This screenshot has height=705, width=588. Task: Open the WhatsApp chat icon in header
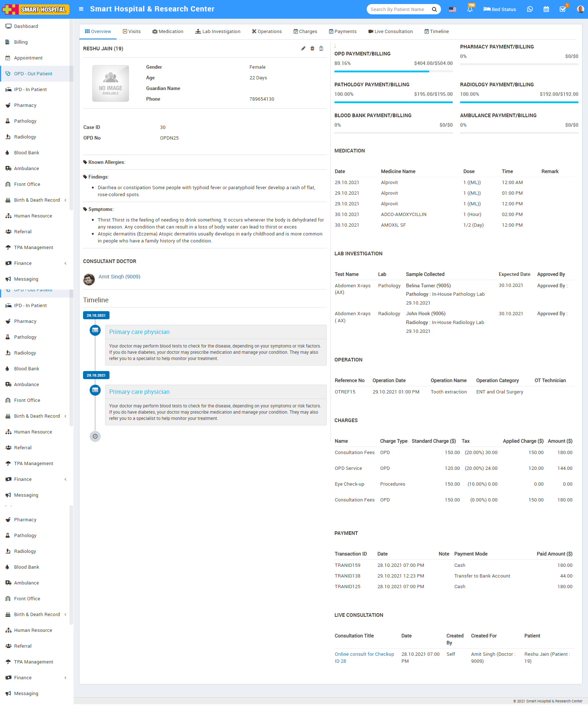530,9
